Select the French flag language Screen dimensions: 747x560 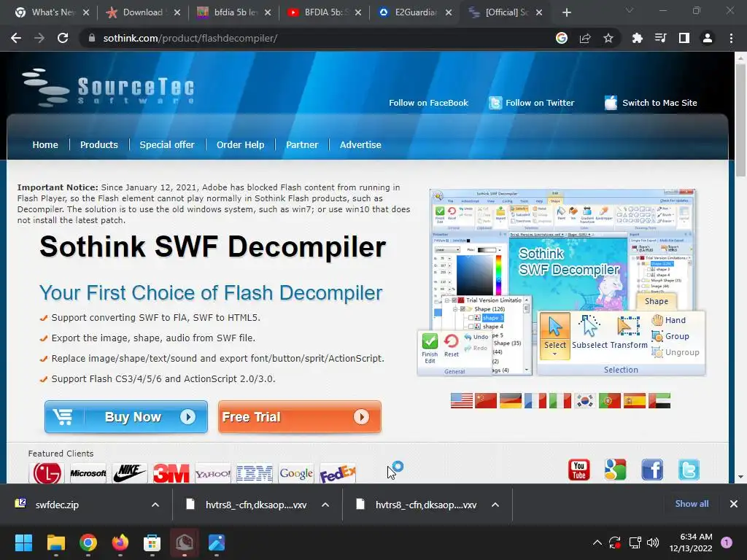[535, 401]
